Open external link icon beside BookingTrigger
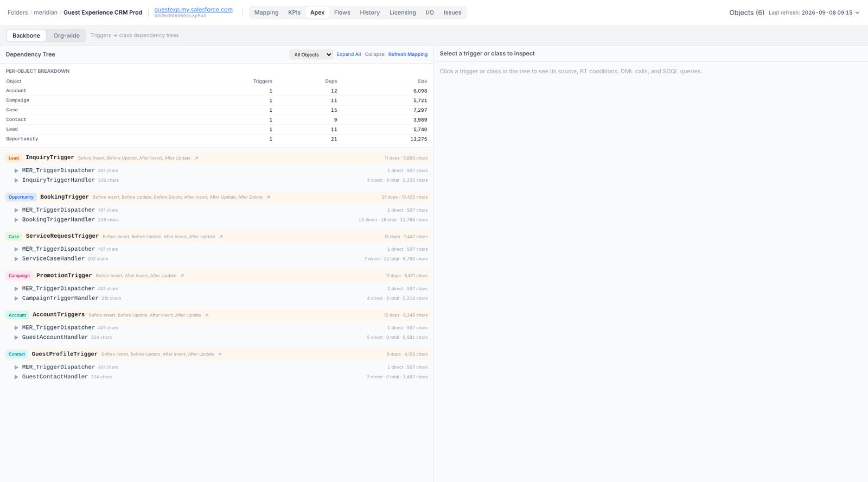The image size is (868, 482). [x=268, y=197]
